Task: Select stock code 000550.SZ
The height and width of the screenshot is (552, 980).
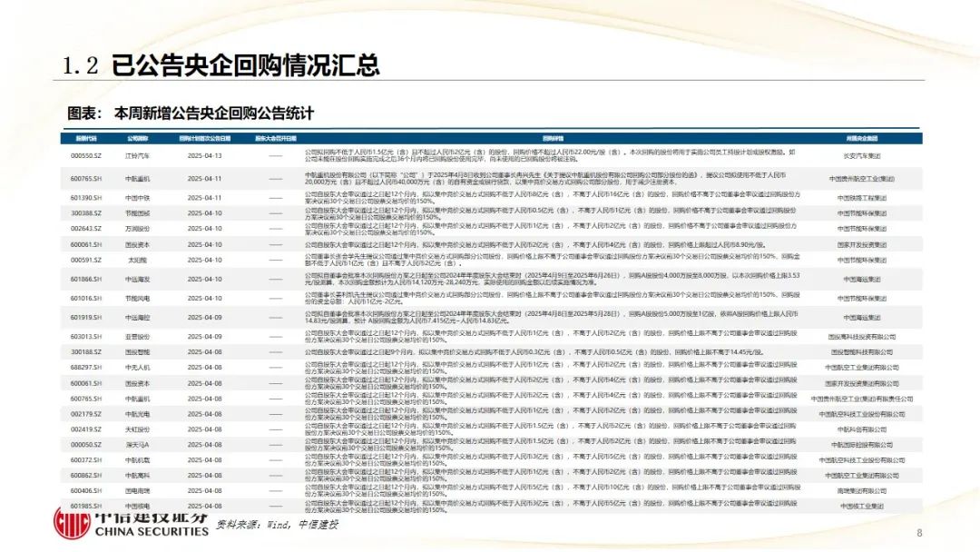Action: click(x=85, y=155)
